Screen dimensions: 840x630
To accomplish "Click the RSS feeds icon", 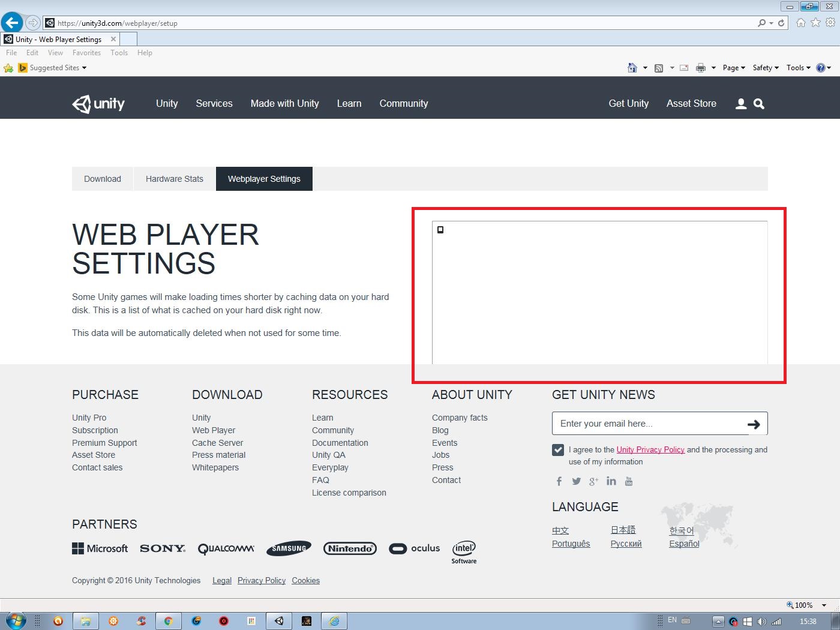I will coord(659,68).
